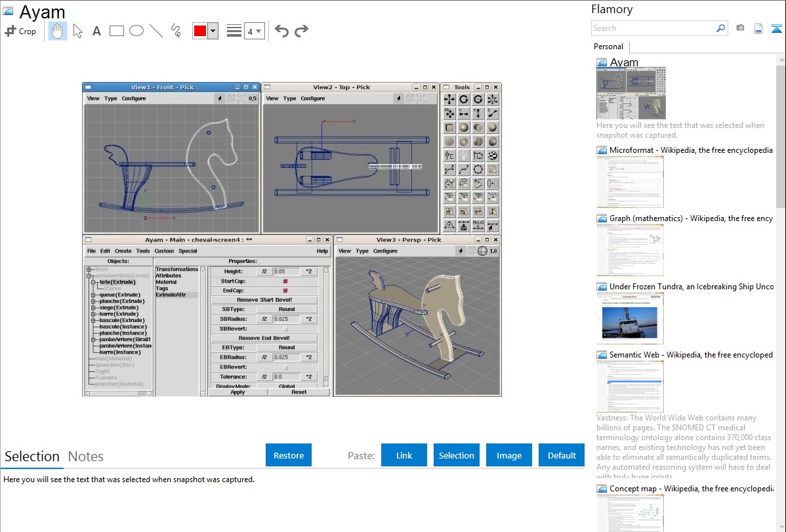Choose the straight line tool

point(156,31)
